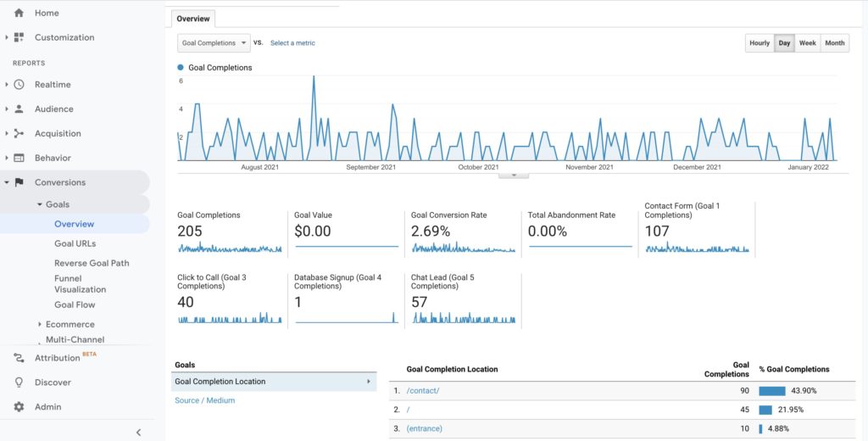This screenshot has width=868, height=441.
Task: Switch chart to Week view
Action: click(808, 42)
